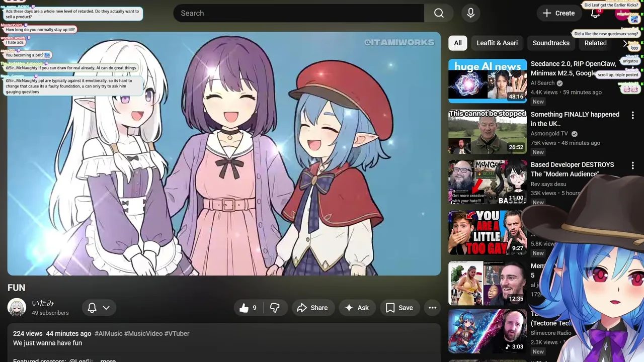This screenshot has height=362, width=644.
Task: Open the 12:35 video thumbnail
Action: 488,283
